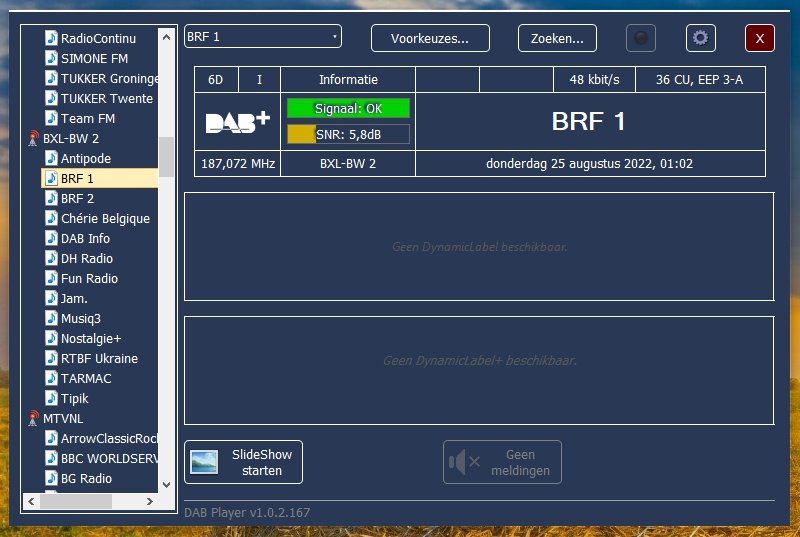Select Chérie Belgique station
The image size is (800, 537).
(x=105, y=219)
